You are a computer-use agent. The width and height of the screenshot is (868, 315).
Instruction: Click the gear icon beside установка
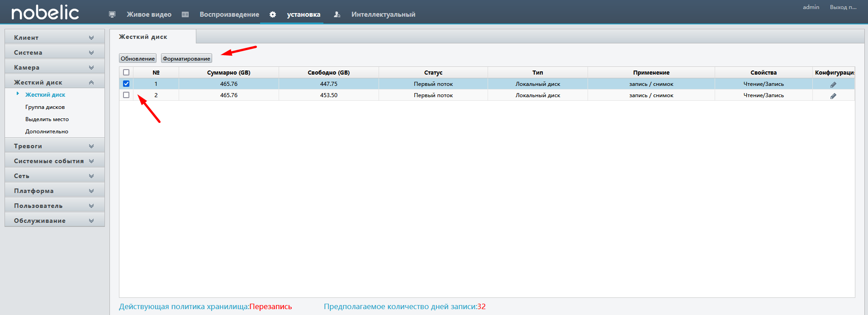(x=273, y=14)
